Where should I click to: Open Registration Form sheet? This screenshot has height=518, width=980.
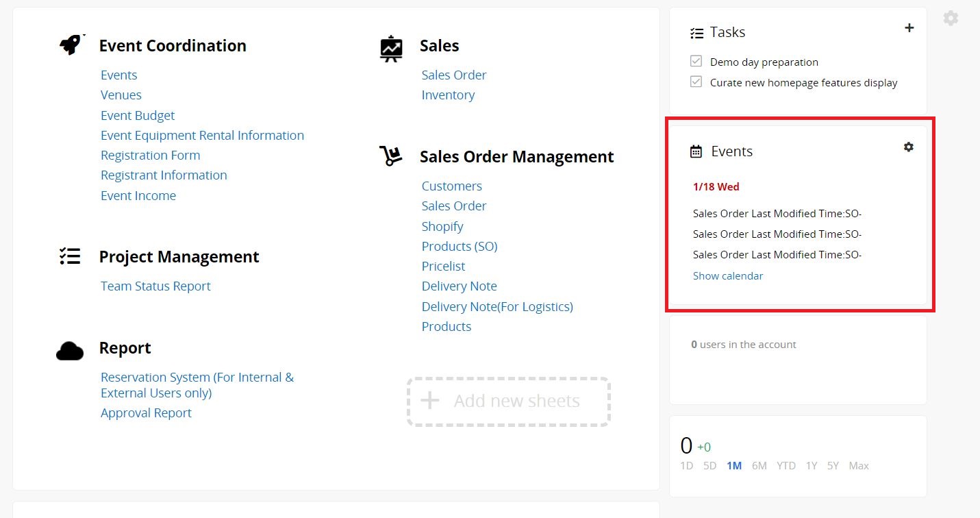(151, 156)
